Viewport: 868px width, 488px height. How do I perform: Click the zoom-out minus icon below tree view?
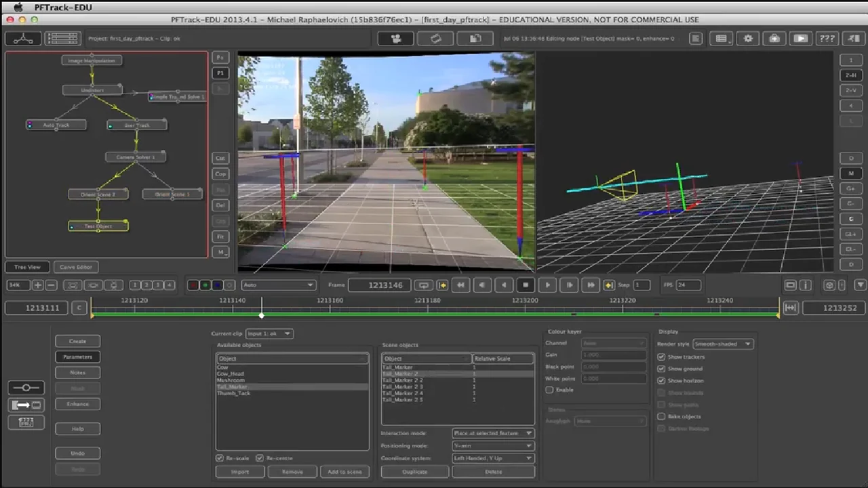click(x=51, y=285)
